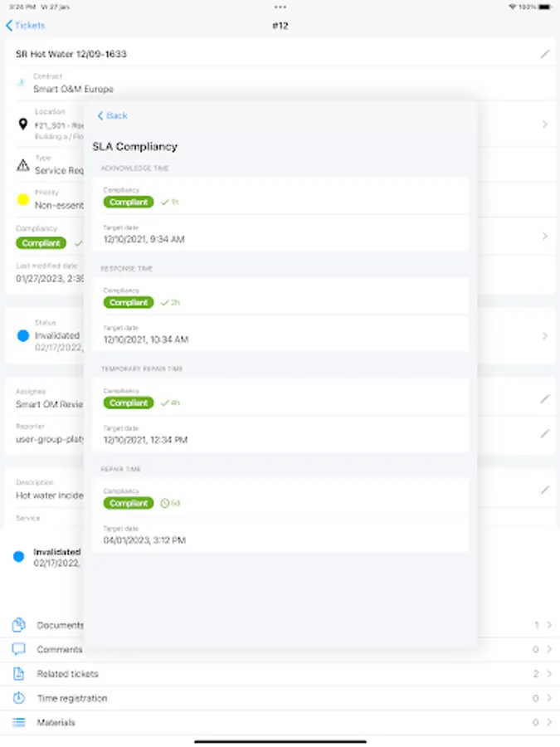Tap the warning triangle Type icon
Viewport: 560px width, 747px height.
point(23,165)
